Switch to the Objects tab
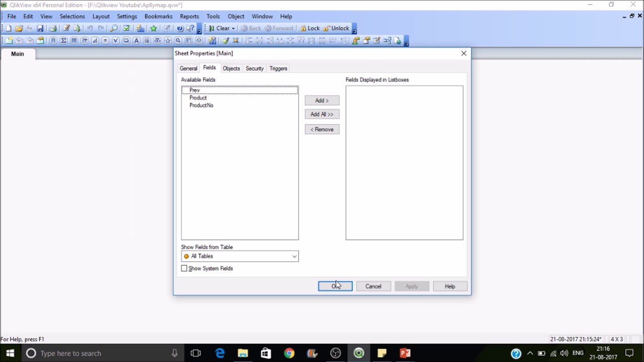644x362 pixels. [x=231, y=68]
